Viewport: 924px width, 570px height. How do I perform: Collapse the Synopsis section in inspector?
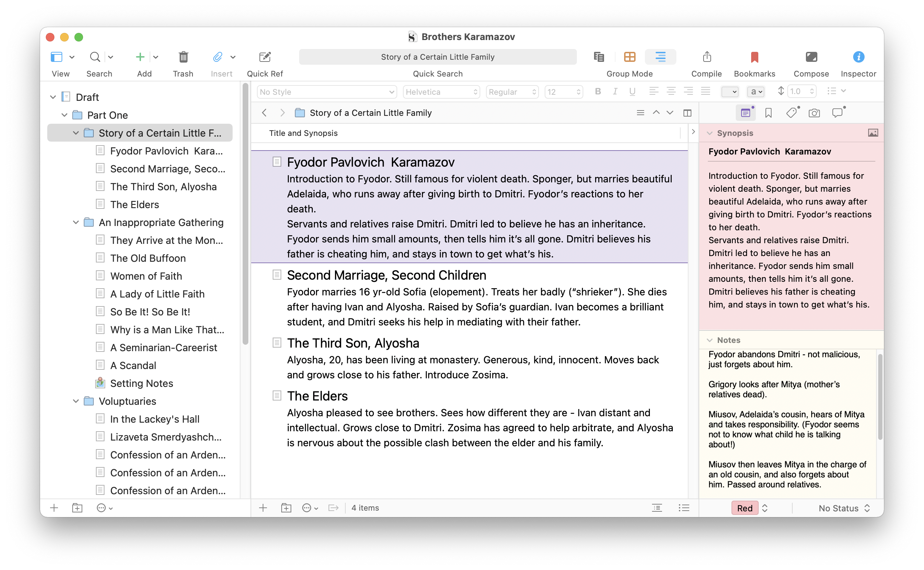pos(709,133)
